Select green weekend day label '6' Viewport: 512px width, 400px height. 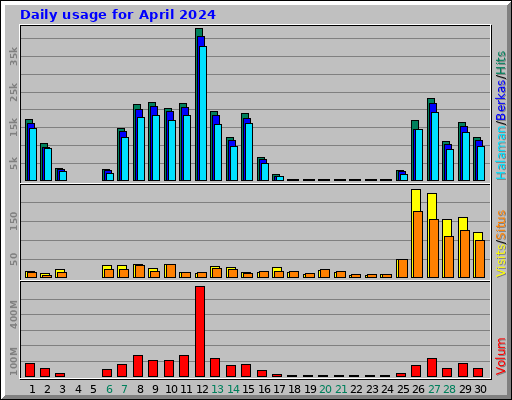click(x=109, y=389)
